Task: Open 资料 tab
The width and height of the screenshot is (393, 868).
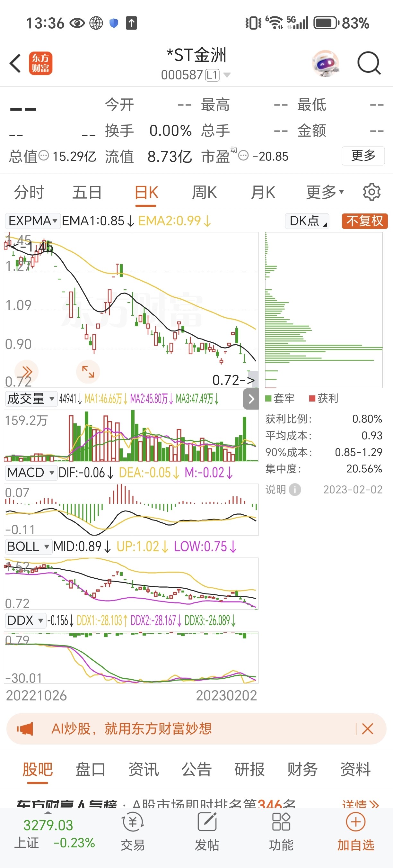Action: pyautogui.click(x=355, y=769)
